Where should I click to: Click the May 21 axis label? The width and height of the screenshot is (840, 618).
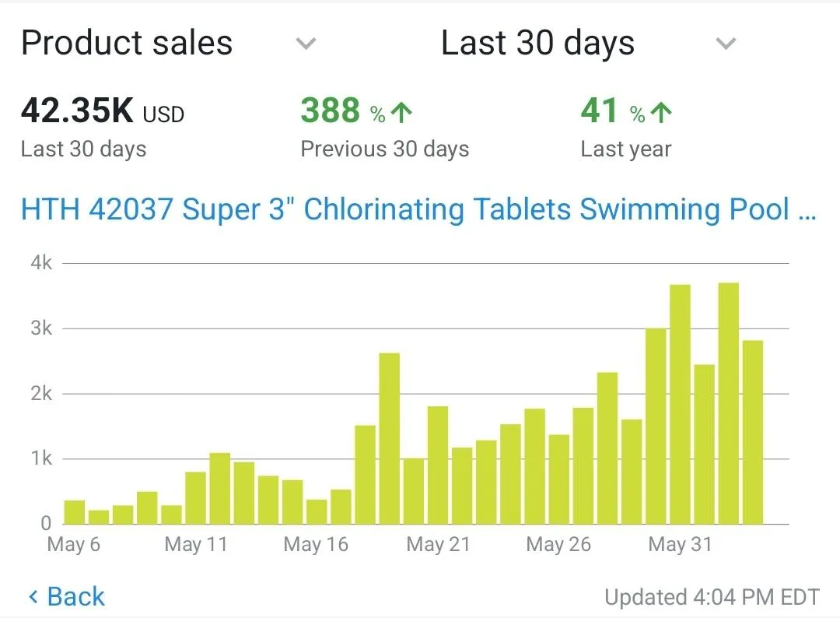[x=439, y=545]
